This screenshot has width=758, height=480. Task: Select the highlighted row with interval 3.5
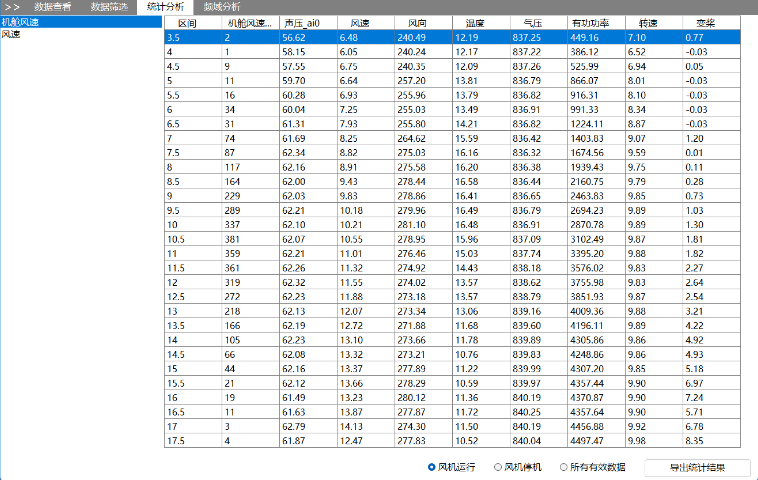tap(450, 37)
